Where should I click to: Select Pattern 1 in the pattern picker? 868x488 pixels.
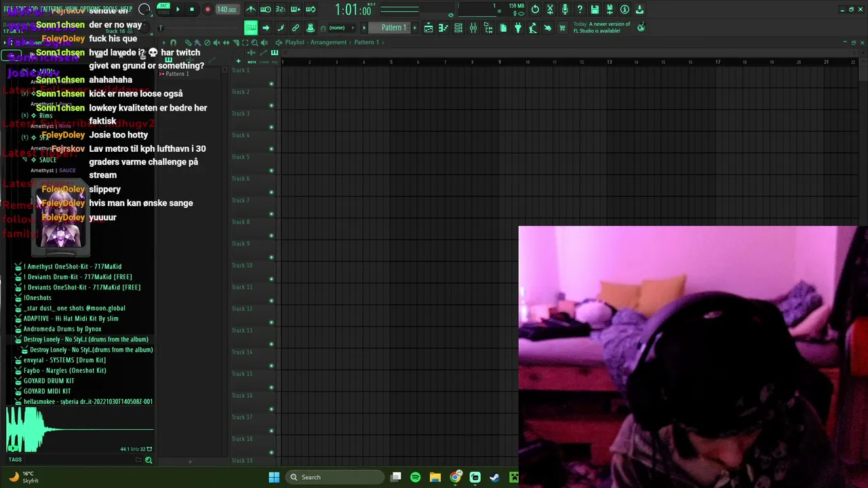click(x=176, y=74)
